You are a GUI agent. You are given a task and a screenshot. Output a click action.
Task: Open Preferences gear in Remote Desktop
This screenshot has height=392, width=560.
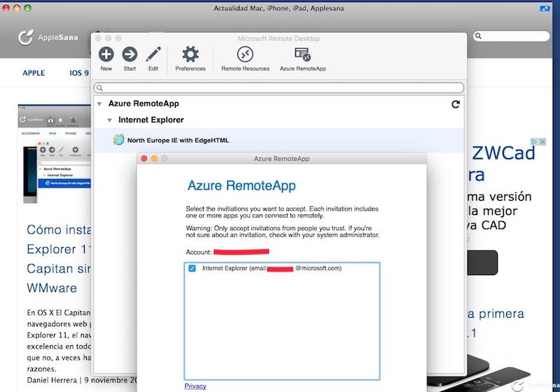(190, 55)
